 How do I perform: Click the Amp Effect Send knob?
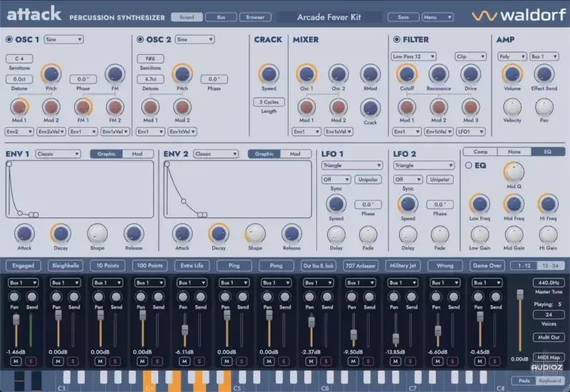click(x=544, y=74)
